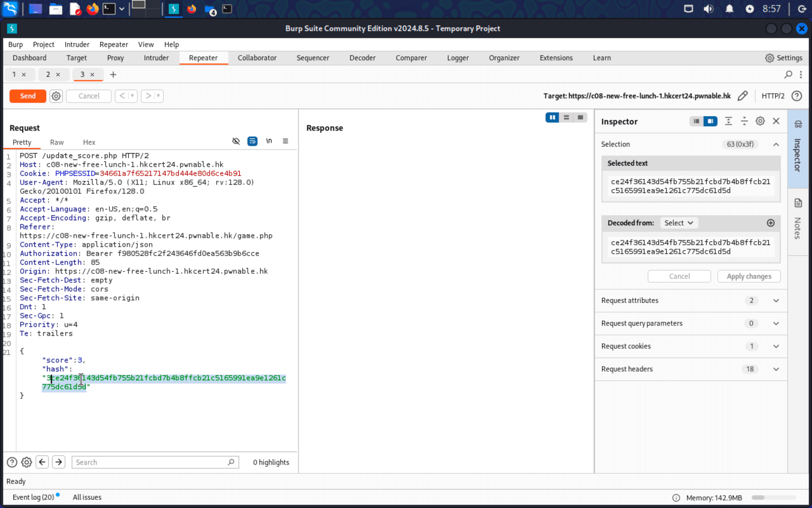Expand the Request cookies section

[x=776, y=346]
